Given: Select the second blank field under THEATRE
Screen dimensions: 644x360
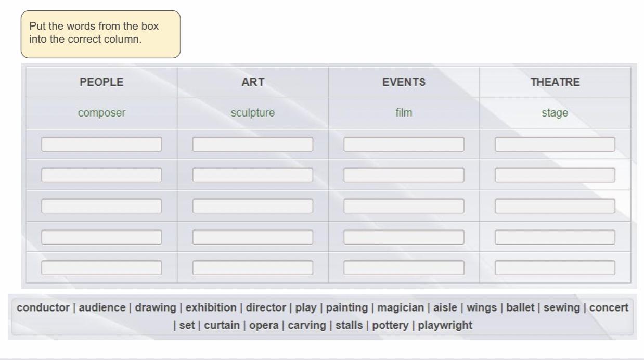Looking at the screenshot, I should [555, 175].
